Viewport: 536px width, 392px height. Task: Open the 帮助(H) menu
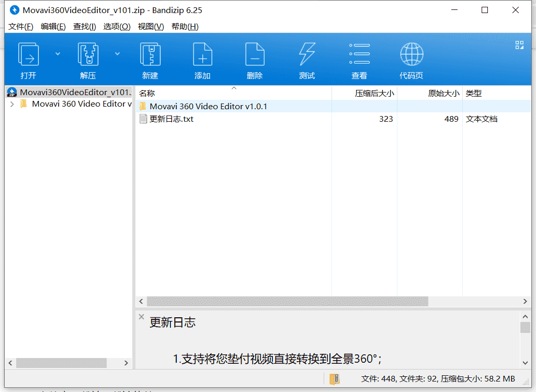click(185, 26)
